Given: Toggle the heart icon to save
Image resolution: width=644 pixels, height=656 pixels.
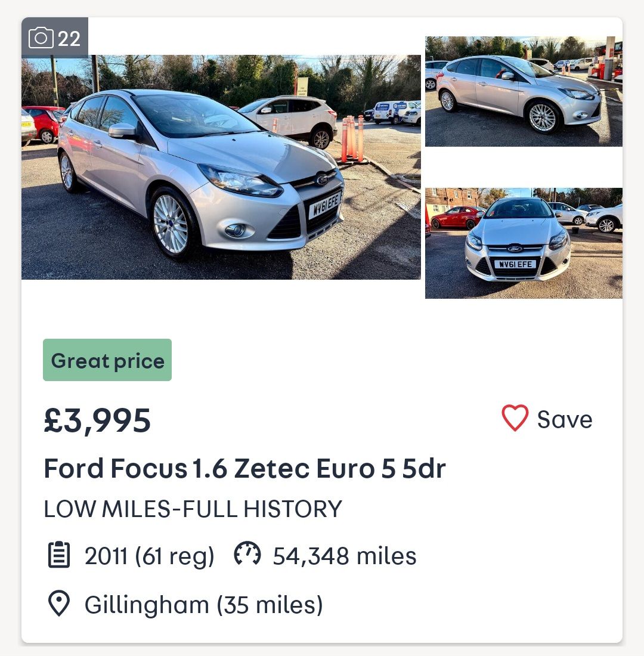Looking at the screenshot, I should pyautogui.click(x=515, y=419).
